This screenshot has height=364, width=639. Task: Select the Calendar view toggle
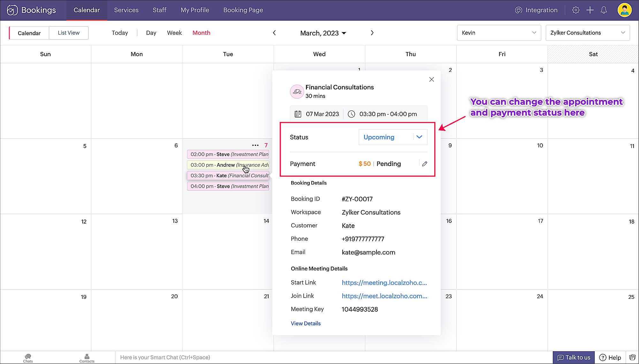click(29, 33)
